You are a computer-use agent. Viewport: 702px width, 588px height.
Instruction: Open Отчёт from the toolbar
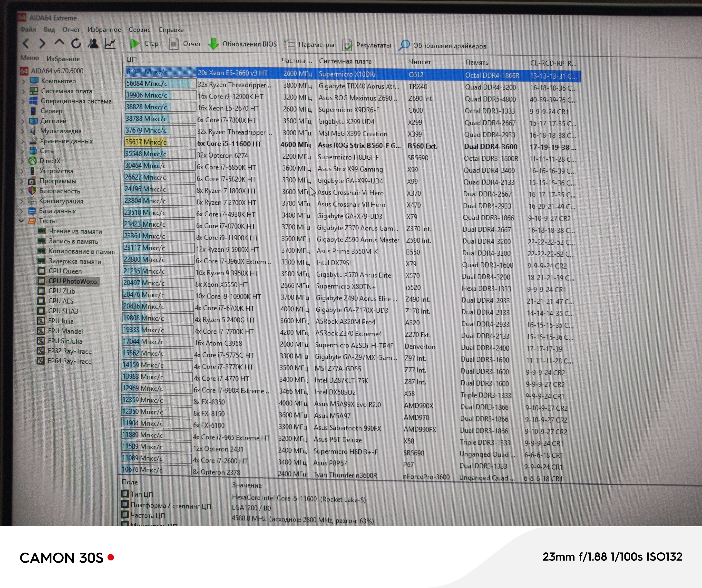pyautogui.click(x=185, y=44)
